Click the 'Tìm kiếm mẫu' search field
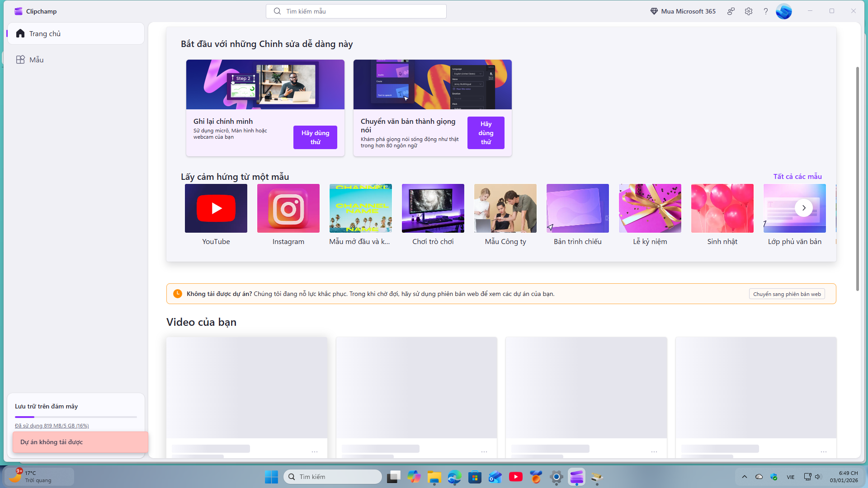 point(356,11)
